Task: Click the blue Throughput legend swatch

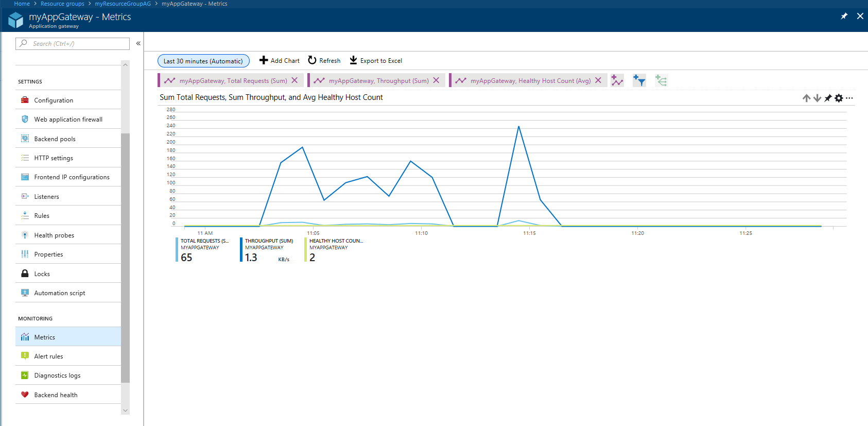Action: coord(241,250)
